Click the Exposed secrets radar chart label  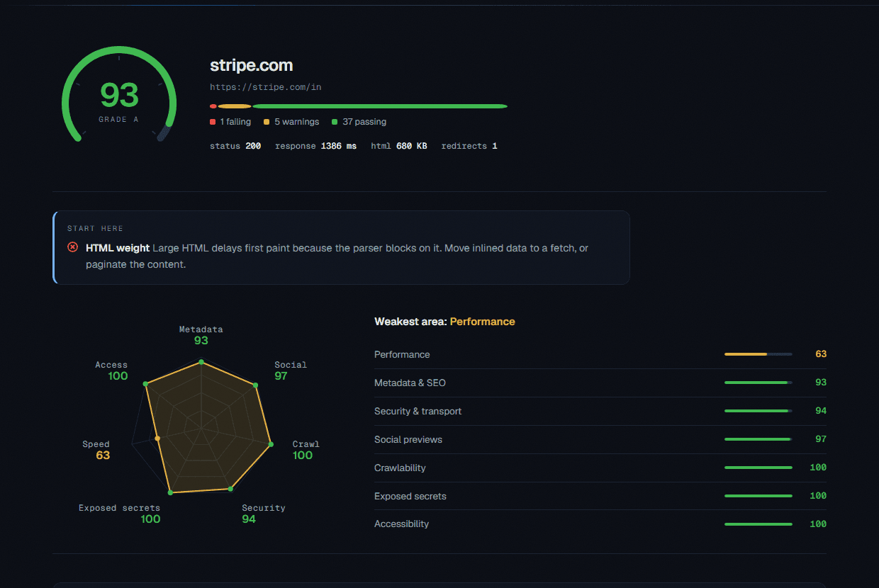[119, 508]
